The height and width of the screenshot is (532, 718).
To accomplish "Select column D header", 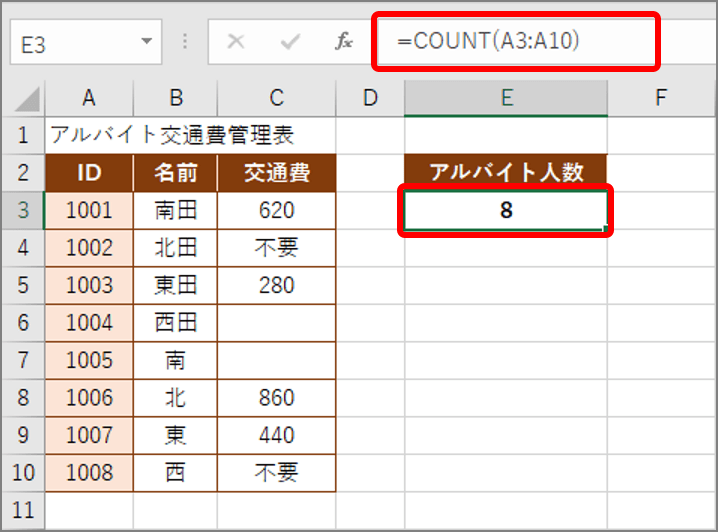I will [x=370, y=98].
